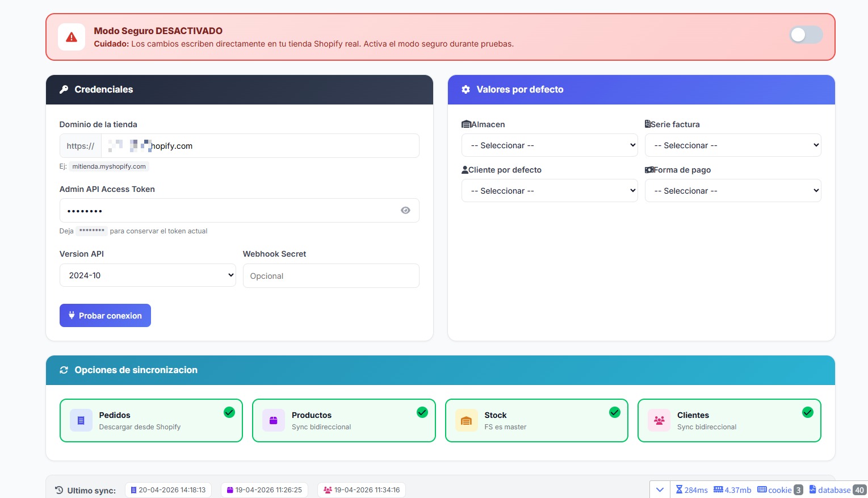Expand the Version API selector
Image resolution: width=868 pixels, height=498 pixels.
click(x=148, y=275)
